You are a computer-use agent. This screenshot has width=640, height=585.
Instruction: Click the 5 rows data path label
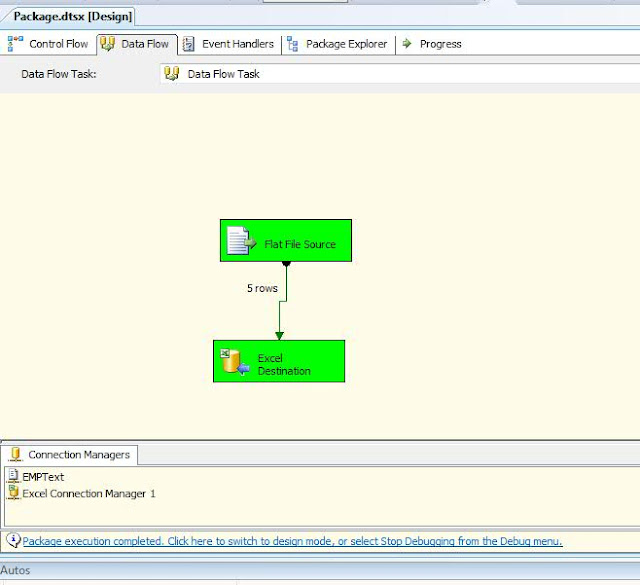[262, 288]
